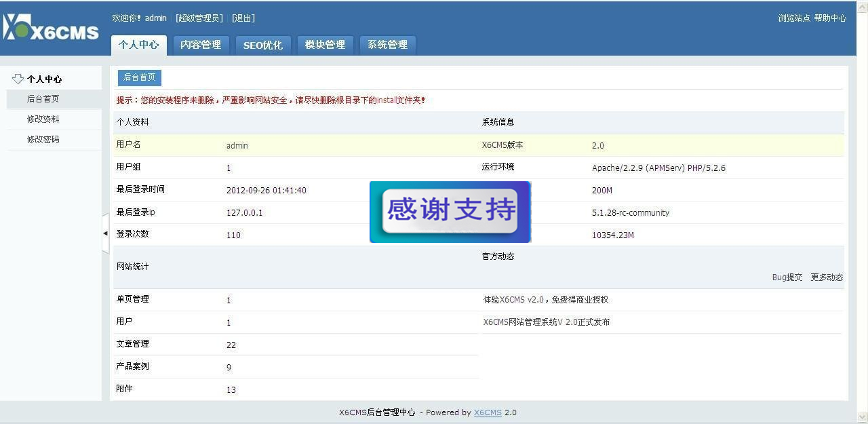Open the 系统管理 tab
Viewport: 868px width, 424px height.
pyautogui.click(x=387, y=45)
